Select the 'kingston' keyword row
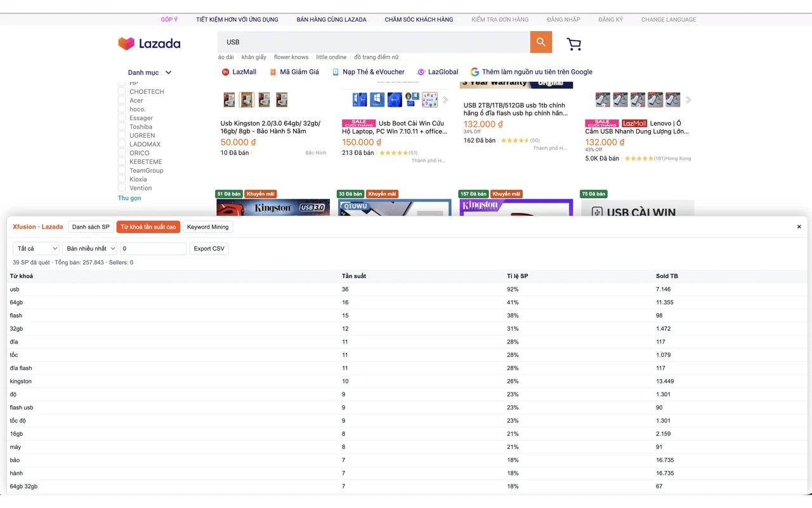The width and height of the screenshot is (812, 508). click(x=406, y=381)
